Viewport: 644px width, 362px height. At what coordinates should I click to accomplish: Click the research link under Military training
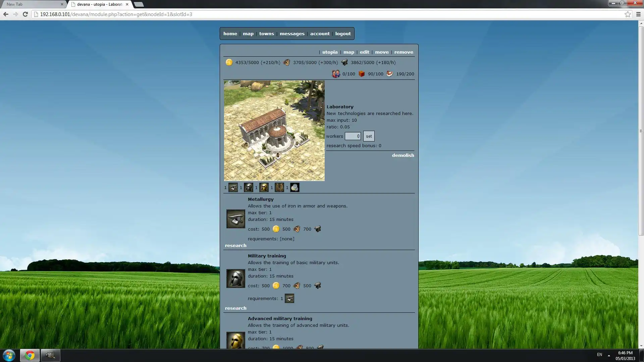click(x=236, y=308)
